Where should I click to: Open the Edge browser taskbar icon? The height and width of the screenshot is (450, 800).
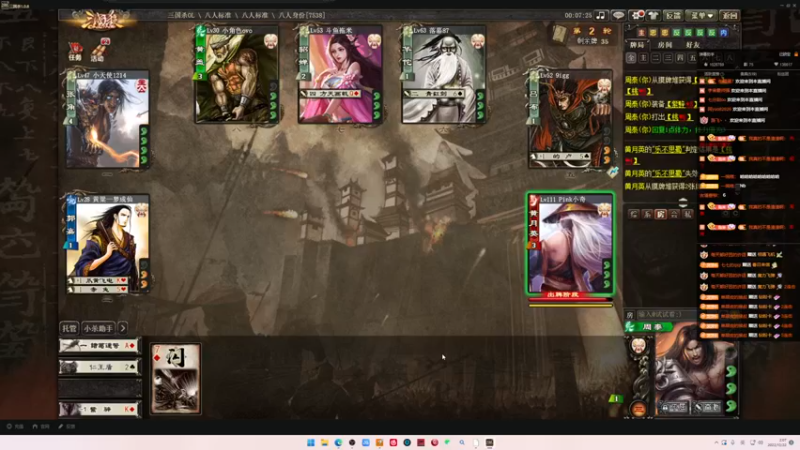point(338,442)
